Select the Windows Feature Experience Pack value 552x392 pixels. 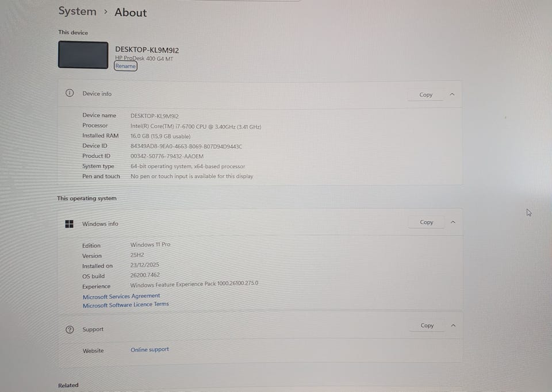point(194,283)
